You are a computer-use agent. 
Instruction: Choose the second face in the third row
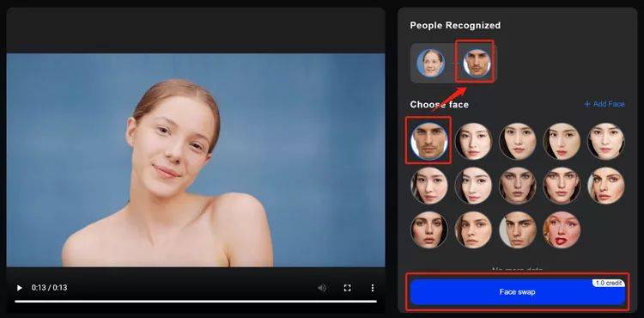coord(473,229)
